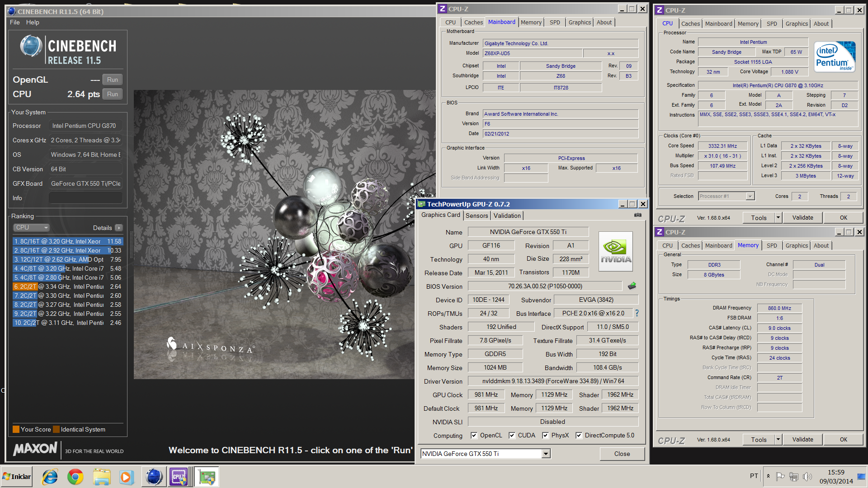The image size is (868, 488).
Task: Open Windows Media Player from taskbar
Action: tap(127, 477)
